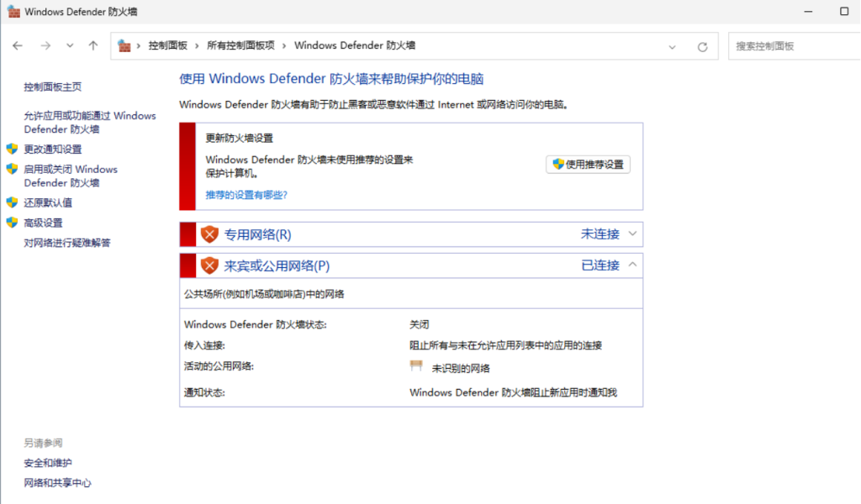Go up one folder level arrow
The image size is (861, 504).
tap(93, 46)
